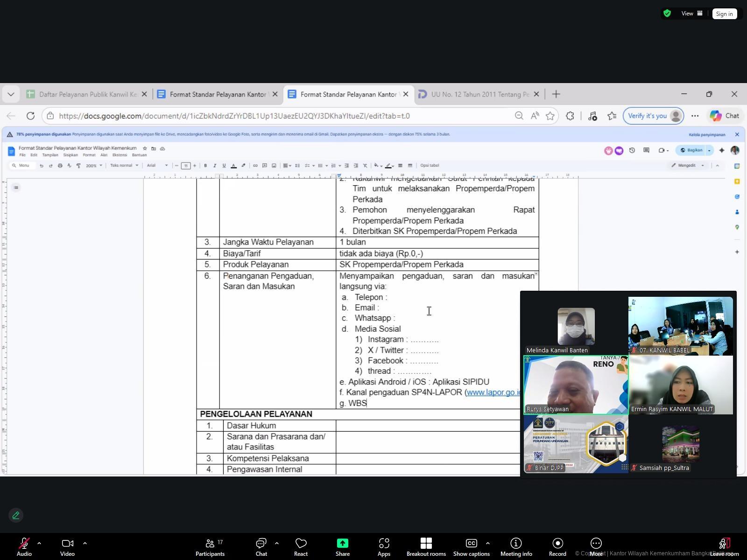The image size is (747, 560).
Task: Open the Participants panel
Action: (210, 544)
